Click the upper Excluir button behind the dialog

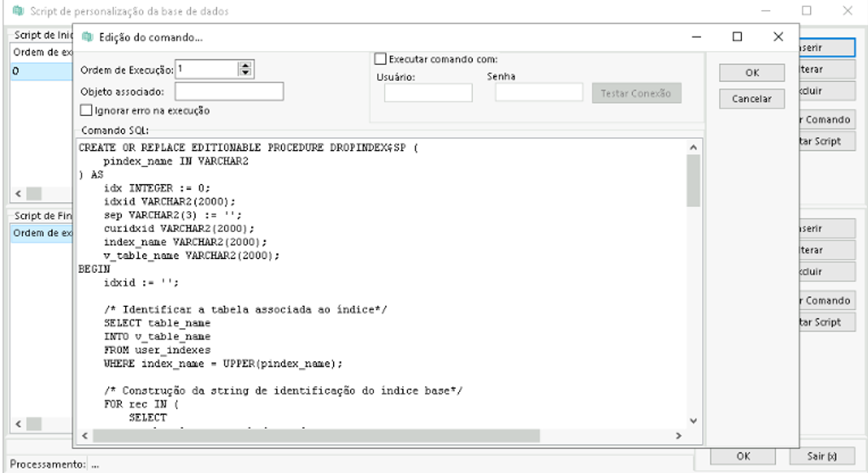[827, 91]
